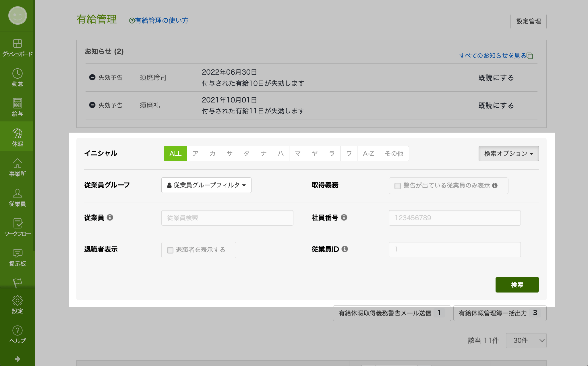Open the 事業所 house icon
Screen dimensions: 588x366
(18, 163)
